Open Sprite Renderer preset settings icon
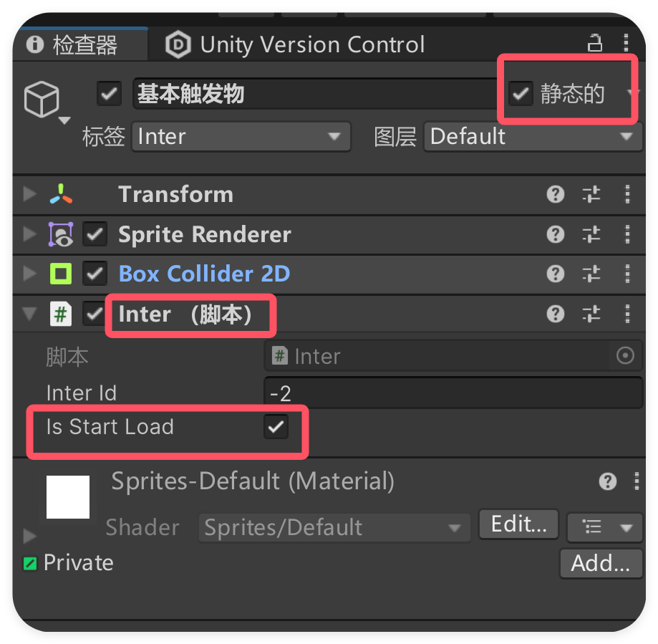This screenshot has width=658, height=644. click(591, 234)
